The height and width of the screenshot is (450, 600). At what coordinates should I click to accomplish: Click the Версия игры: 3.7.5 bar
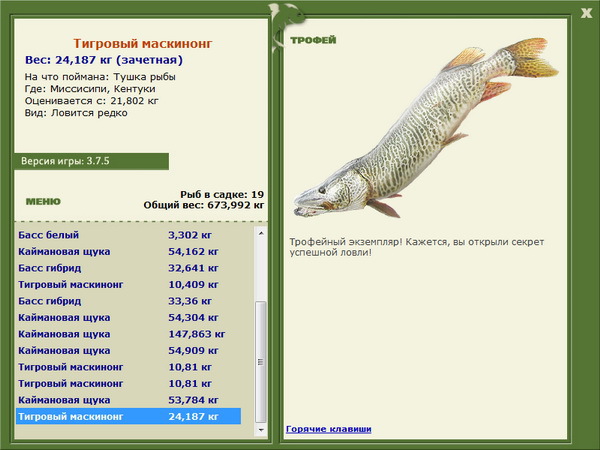pyautogui.click(x=91, y=161)
